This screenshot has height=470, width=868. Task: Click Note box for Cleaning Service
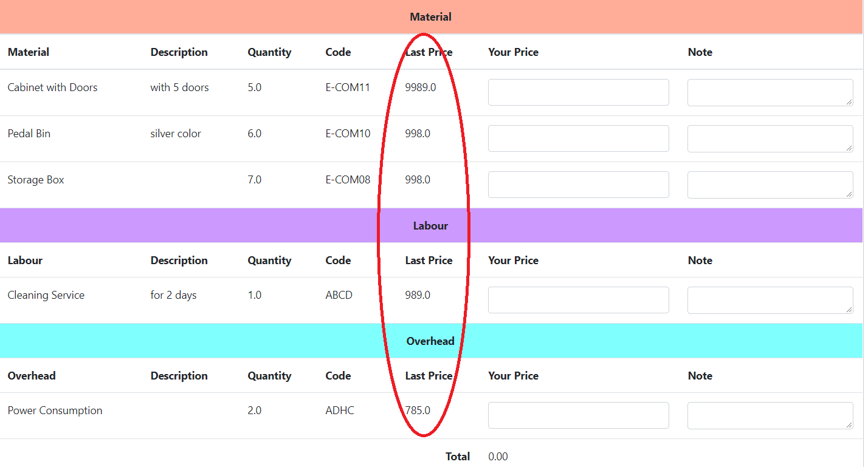click(770, 300)
